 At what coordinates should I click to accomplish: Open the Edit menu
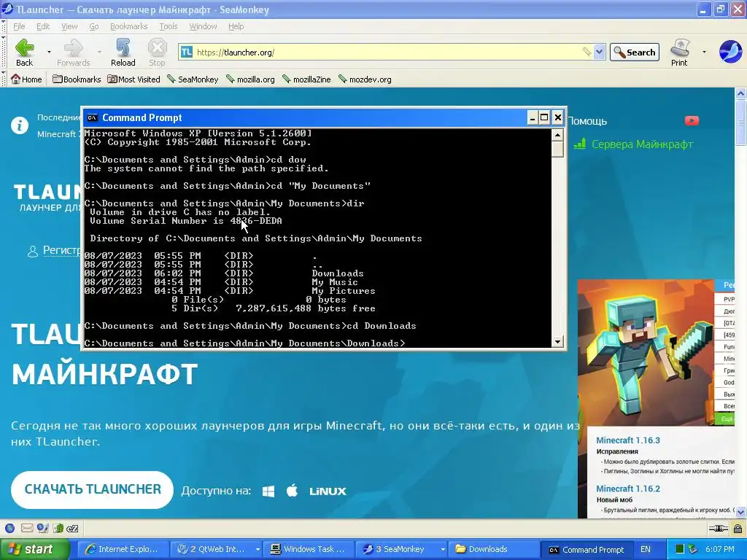coord(43,26)
